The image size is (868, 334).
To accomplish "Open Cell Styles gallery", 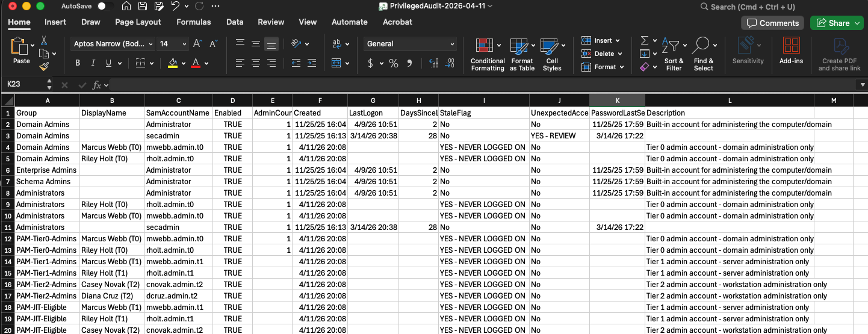I will pyautogui.click(x=551, y=54).
